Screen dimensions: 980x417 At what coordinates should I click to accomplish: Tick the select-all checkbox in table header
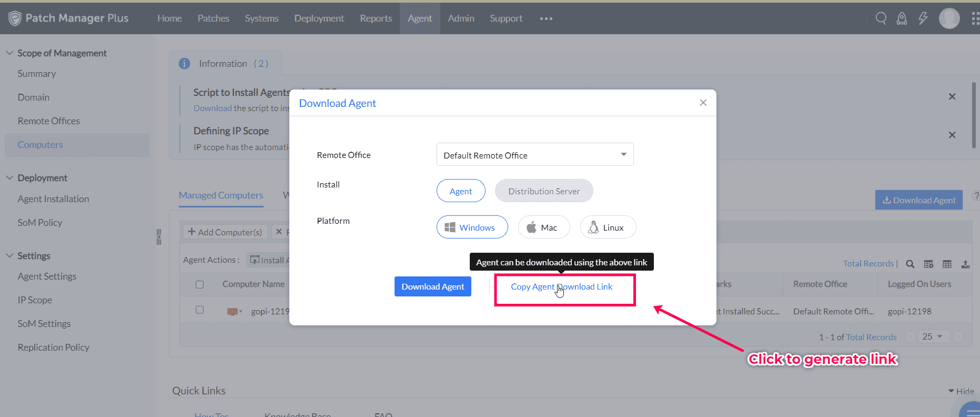(x=199, y=284)
